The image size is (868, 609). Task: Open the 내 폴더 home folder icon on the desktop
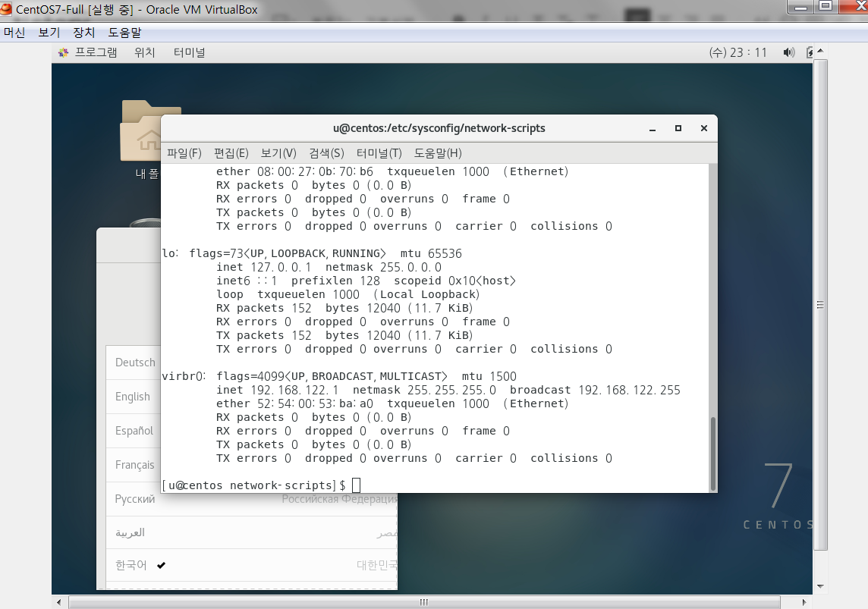(x=141, y=140)
